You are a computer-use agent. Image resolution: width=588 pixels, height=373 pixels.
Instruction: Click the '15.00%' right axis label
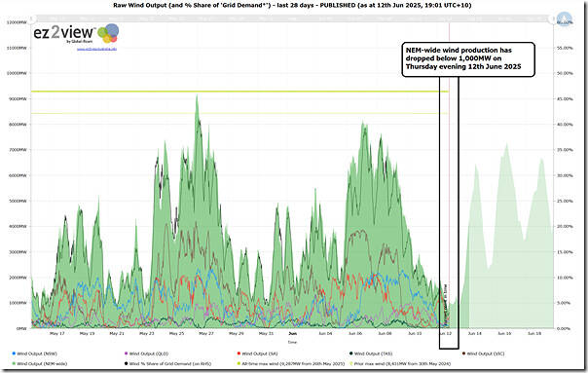[566, 252]
